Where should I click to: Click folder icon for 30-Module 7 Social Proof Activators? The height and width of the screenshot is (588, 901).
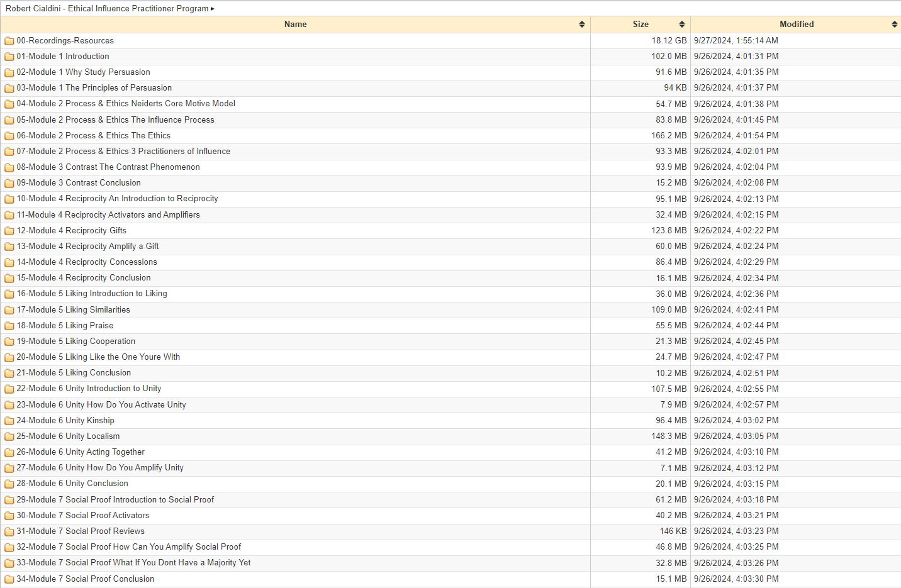coord(9,516)
